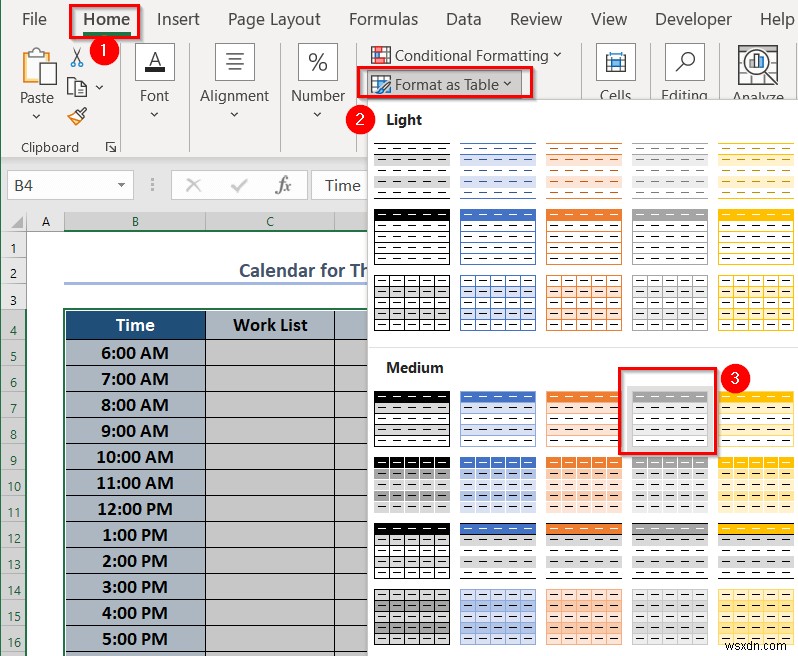Switch to the View tab
Image resolution: width=798 pixels, height=656 pixels.
(609, 19)
